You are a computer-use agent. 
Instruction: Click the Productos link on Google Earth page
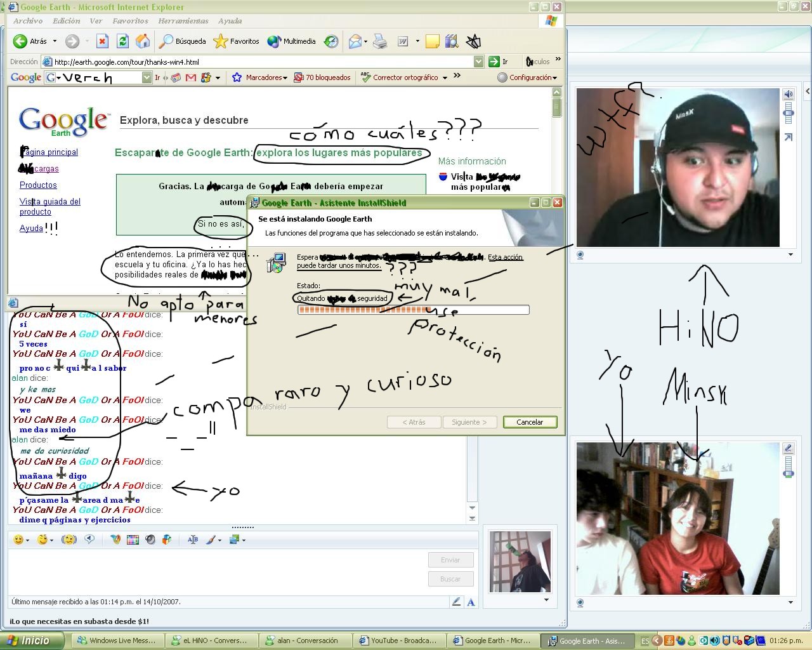click(x=38, y=185)
